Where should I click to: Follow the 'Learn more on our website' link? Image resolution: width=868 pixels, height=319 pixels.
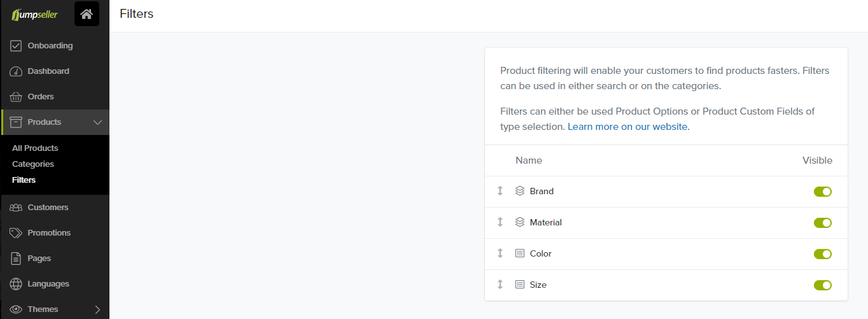coord(627,127)
